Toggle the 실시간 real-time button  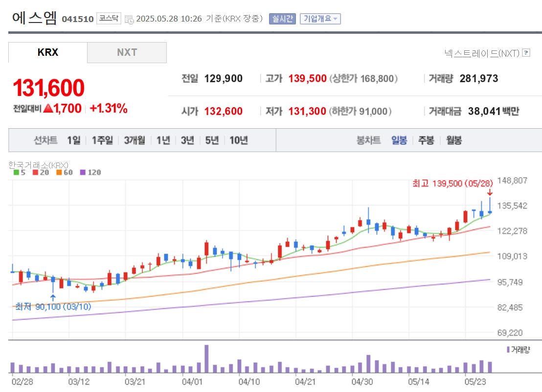click(x=282, y=19)
